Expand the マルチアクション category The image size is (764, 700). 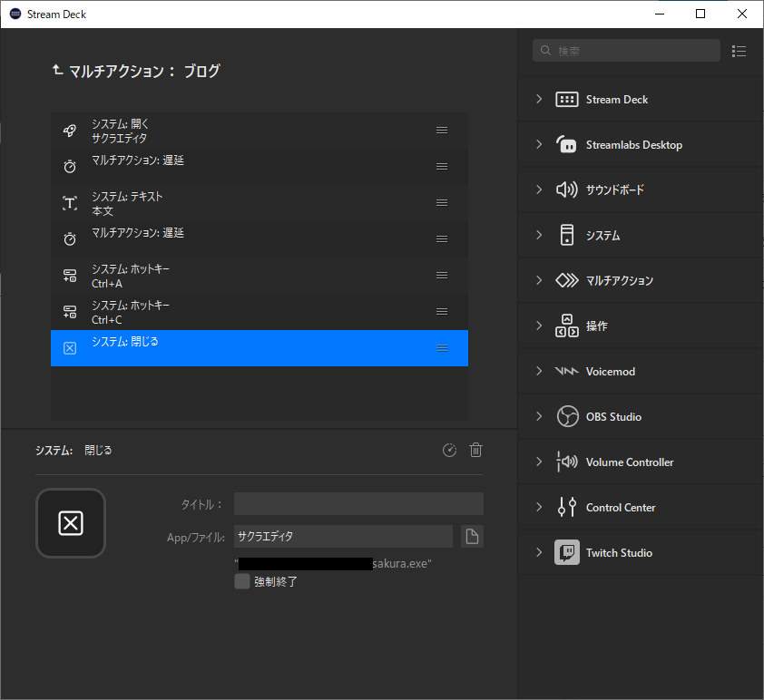539,280
